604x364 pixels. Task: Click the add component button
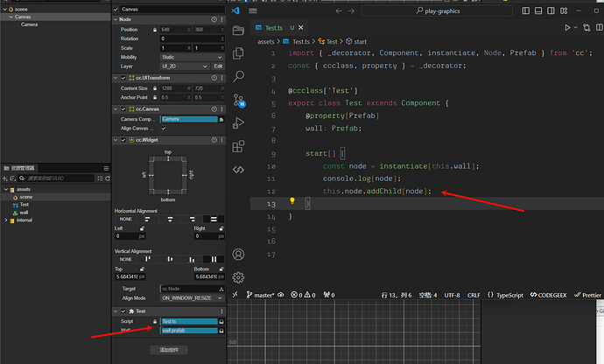168,350
